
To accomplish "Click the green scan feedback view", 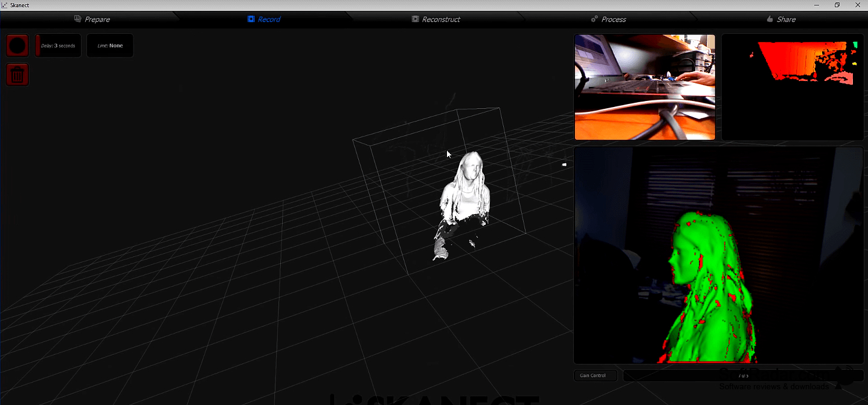I will tap(719, 255).
